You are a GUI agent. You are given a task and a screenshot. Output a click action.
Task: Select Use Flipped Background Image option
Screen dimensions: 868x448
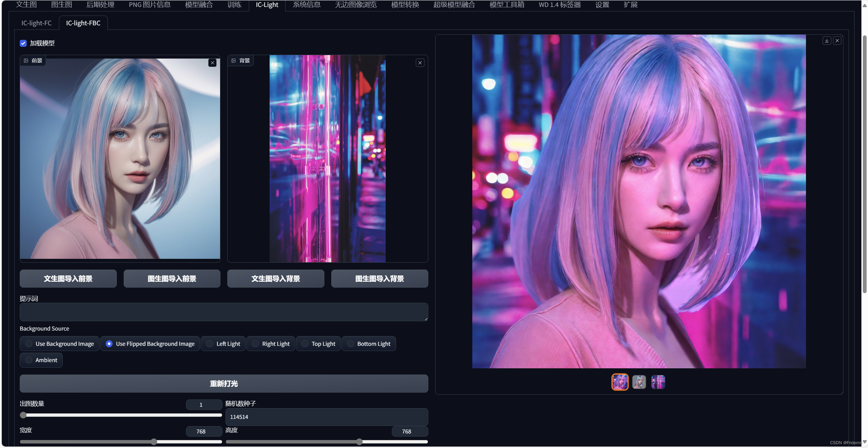point(109,344)
